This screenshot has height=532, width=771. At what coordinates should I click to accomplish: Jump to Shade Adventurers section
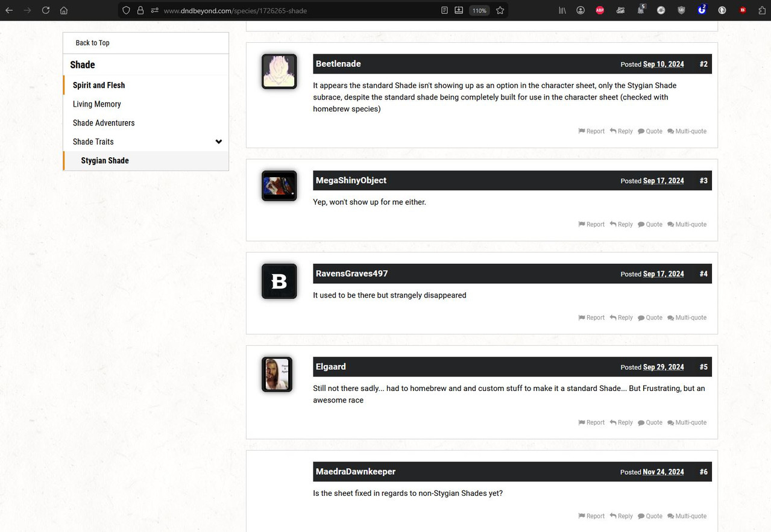pyautogui.click(x=104, y=122)
